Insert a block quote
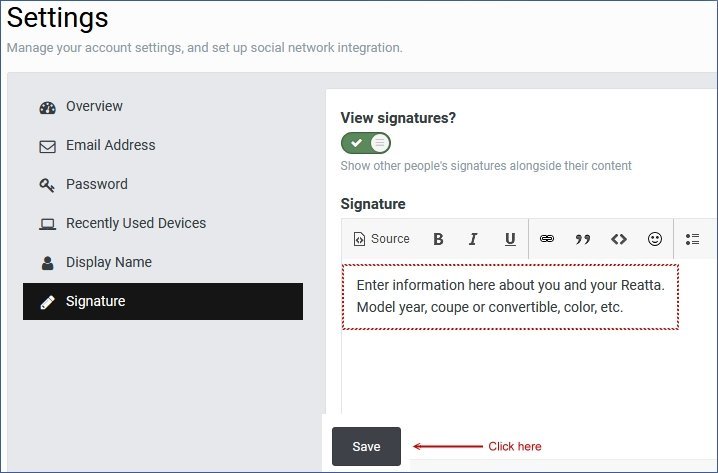 (583, 239)
